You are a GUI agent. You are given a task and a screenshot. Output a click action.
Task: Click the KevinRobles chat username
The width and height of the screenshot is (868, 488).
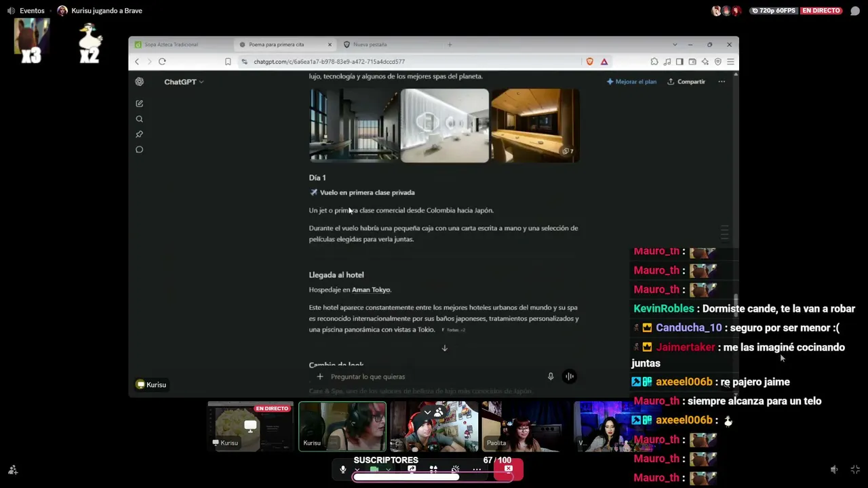(664, 308)
